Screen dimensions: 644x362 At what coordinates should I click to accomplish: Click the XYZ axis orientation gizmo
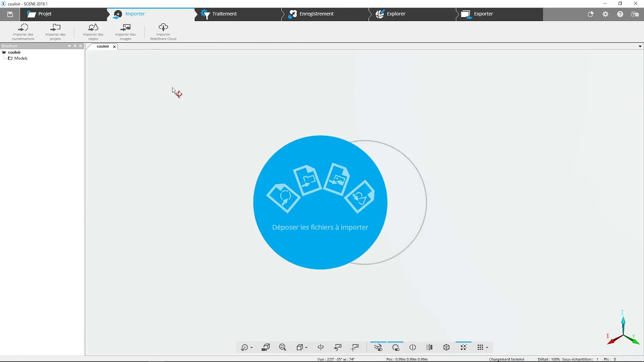click(x=623, y=329)
